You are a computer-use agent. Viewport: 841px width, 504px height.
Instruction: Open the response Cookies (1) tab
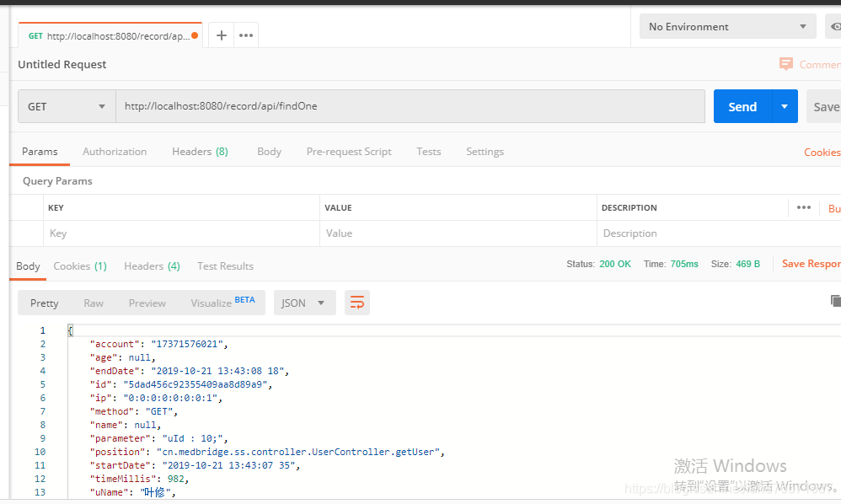pyautogui.click(x=80, y=266)
